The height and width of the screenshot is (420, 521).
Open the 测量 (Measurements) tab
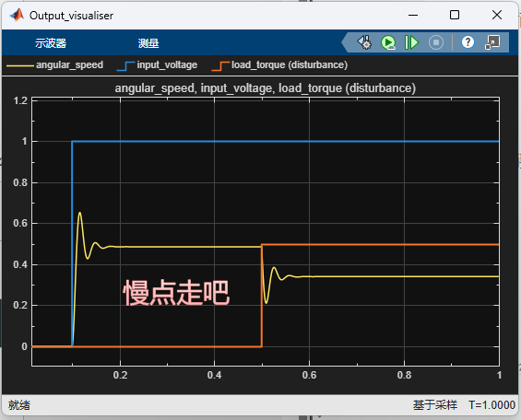point(148,43)
